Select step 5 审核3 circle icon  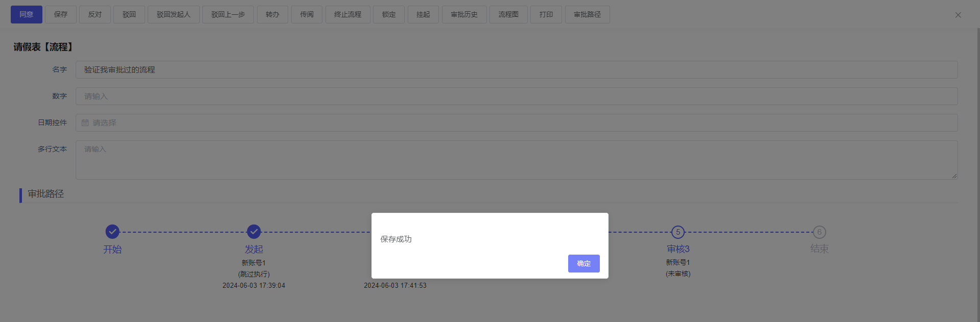678,232
